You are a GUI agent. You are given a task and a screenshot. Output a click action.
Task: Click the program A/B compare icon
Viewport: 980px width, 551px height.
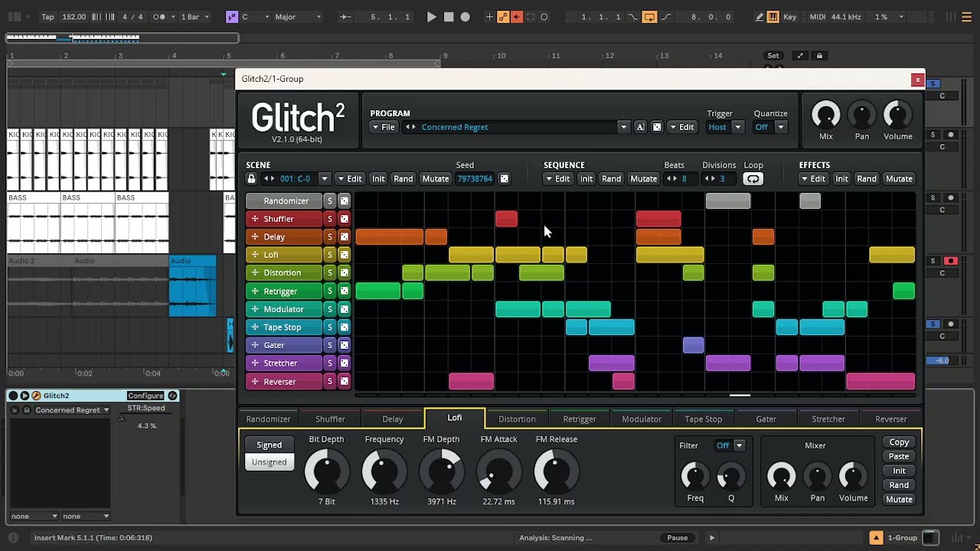[640, 127]
